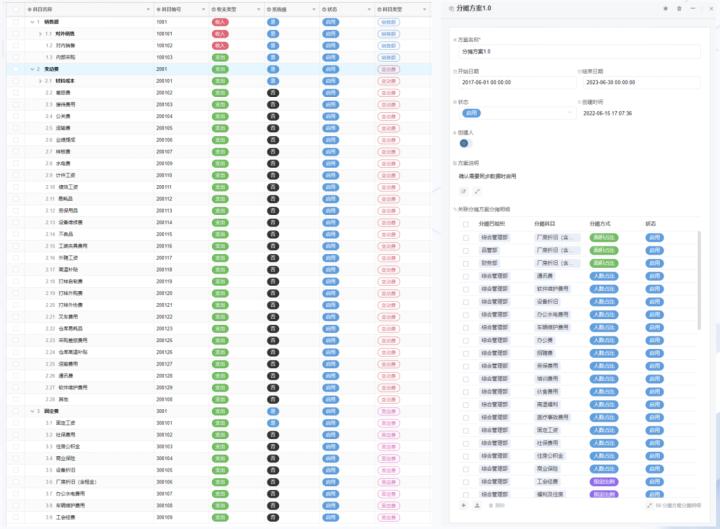Collapse the 3 固定费 tree node
This screenshot has height=529, width=720.
pyautogui.click(x=33, y=411)
